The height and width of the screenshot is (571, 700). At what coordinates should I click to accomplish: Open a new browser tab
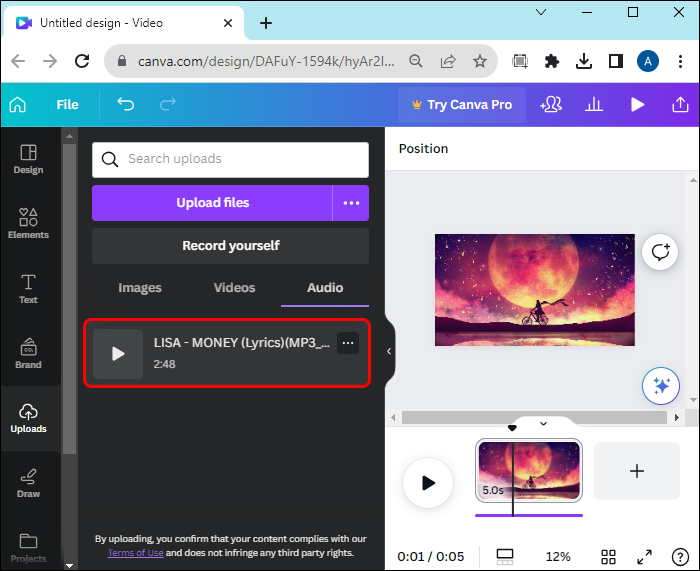coord(266,23)
